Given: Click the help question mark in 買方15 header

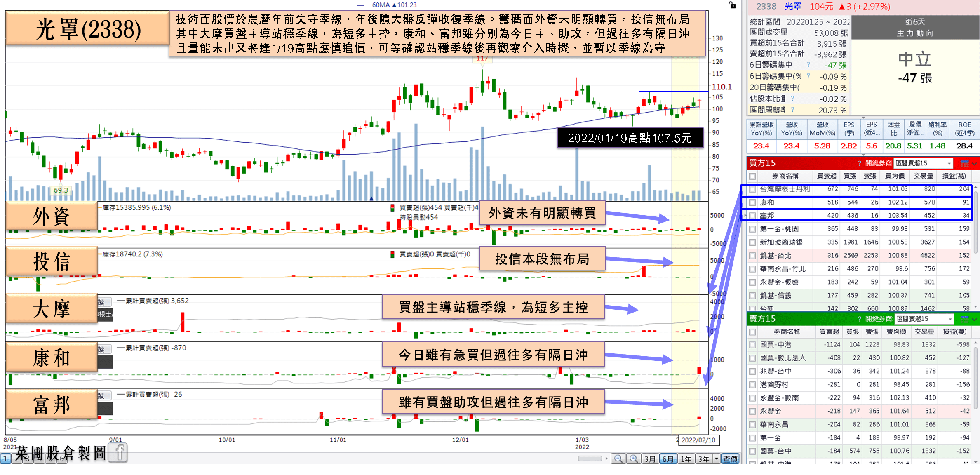Looking at the screenshot, I should click(x=859, y=163).
